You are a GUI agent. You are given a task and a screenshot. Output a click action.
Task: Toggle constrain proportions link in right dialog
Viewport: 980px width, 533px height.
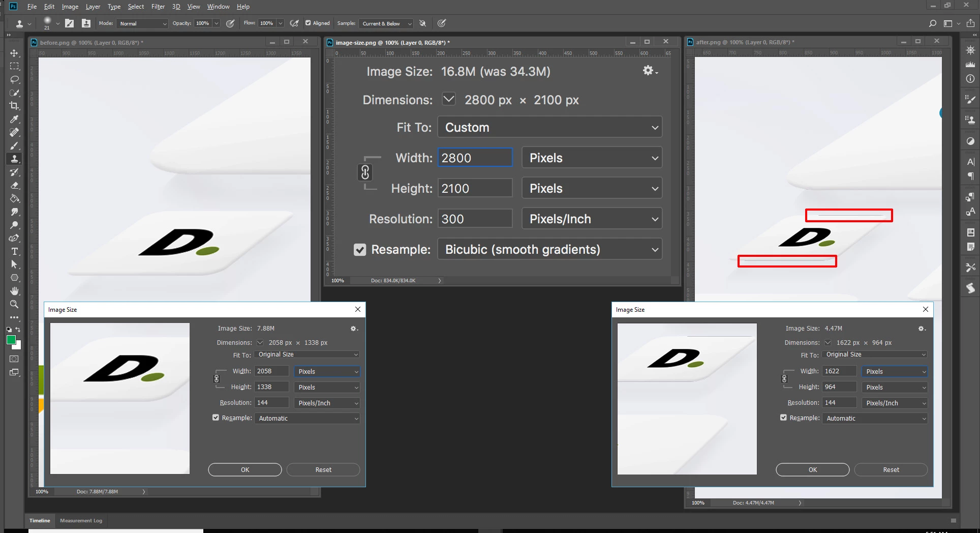click(x=784, y=379)
